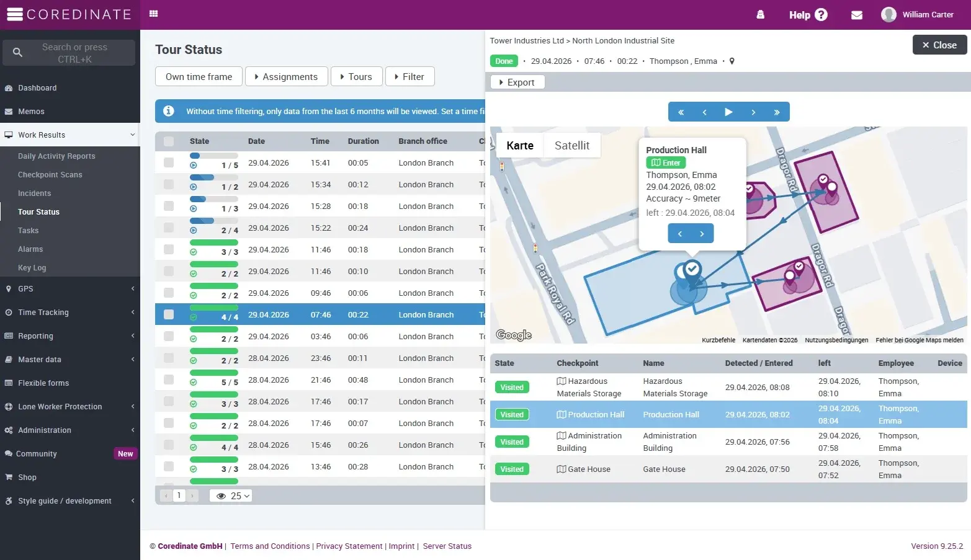
Task: Check the highlighted 07:46 tour row
Action: pos(169,314)
